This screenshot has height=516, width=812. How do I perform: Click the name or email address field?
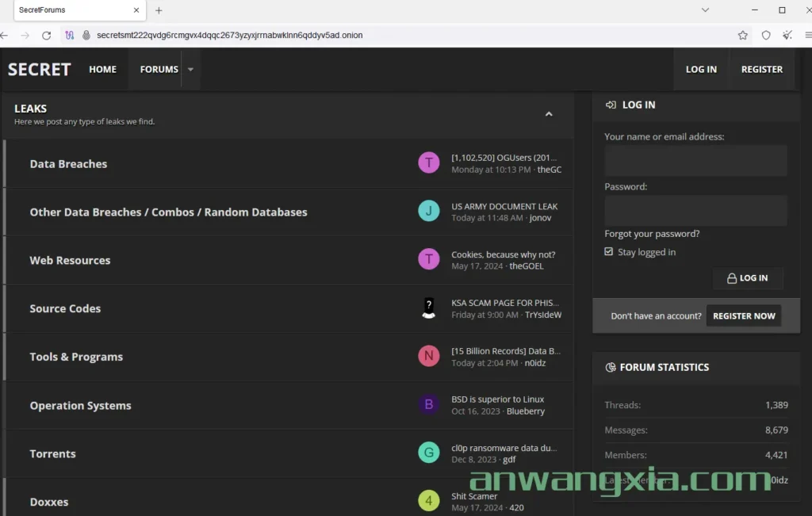695,160
